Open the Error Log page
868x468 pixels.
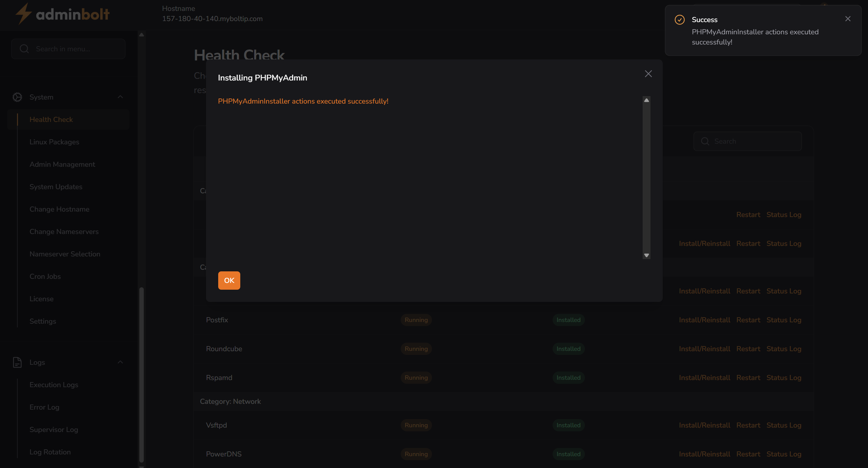pyautogui.click(x=44, y=407)
